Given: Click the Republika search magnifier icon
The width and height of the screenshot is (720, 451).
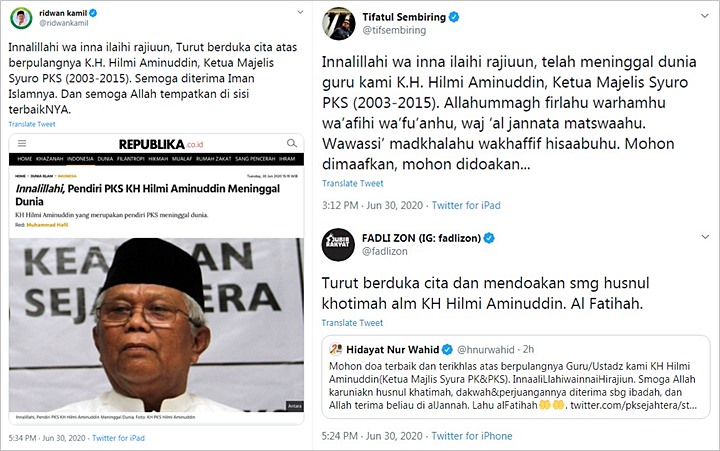Looking at the screenshot, I should tap(292, 143).
